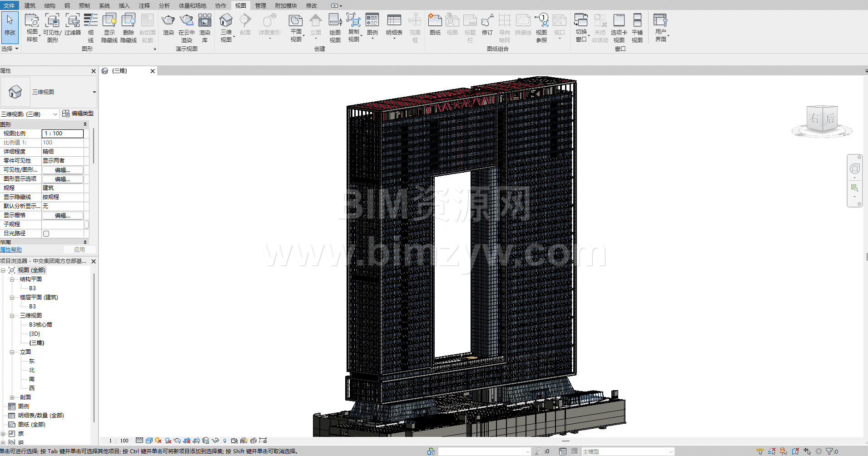This screenshot has height=456, width=868.
Task: Open the Properties Help (属性帮助) link
Action: pos(11,250)
